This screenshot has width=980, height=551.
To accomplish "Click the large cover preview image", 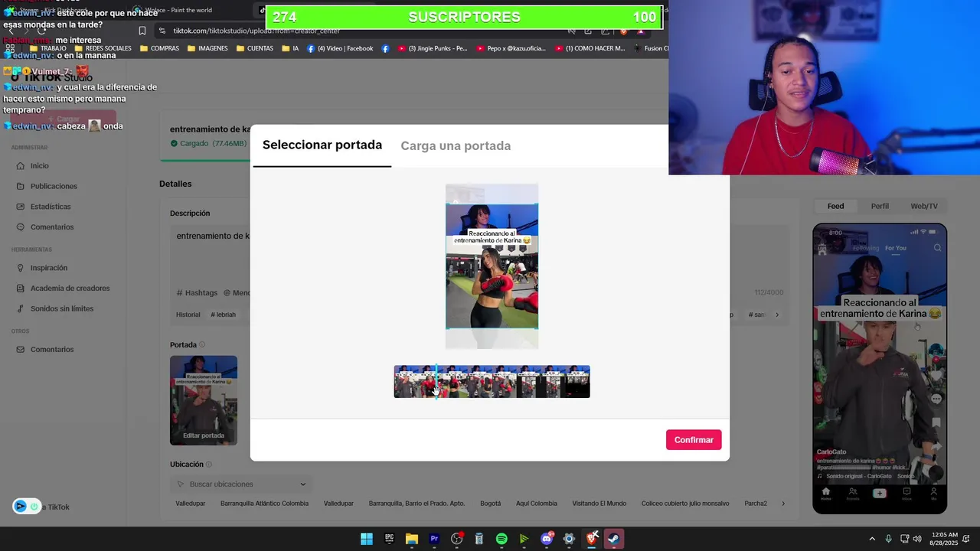I will 492,266.
